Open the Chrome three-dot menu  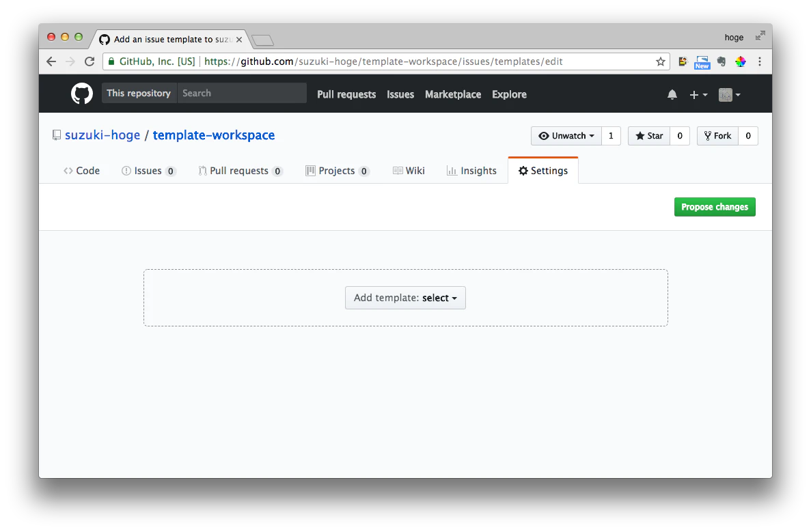click(x=759, y=61)
